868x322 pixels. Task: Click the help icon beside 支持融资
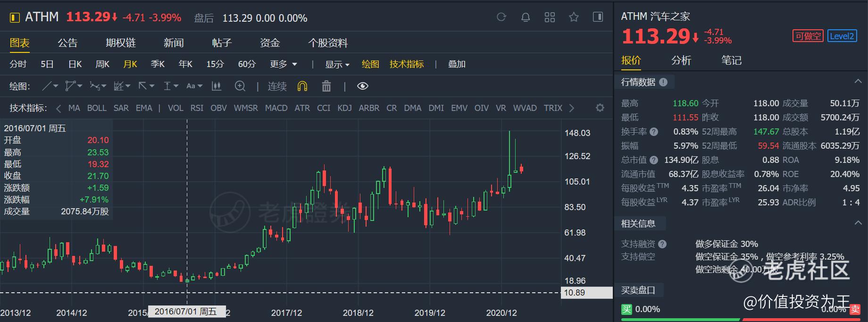point(662,244)
